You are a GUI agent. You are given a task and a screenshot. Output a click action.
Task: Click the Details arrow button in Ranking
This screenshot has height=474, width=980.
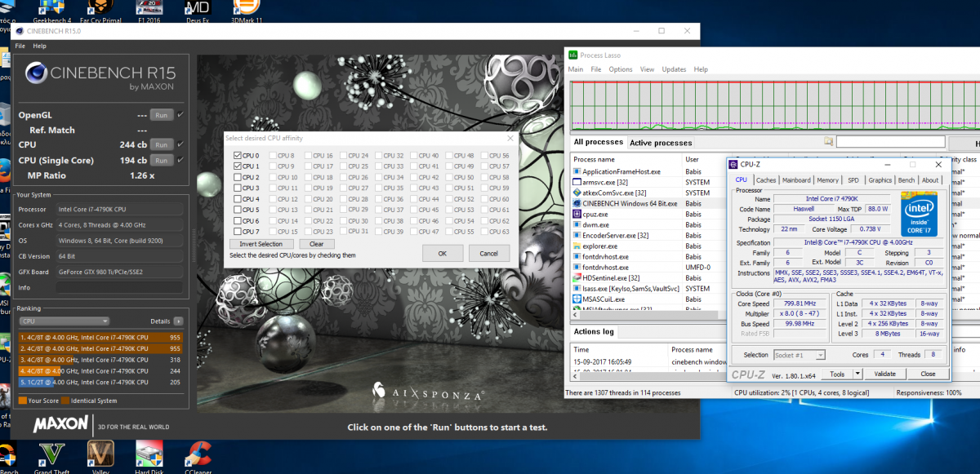pos(178,321)
